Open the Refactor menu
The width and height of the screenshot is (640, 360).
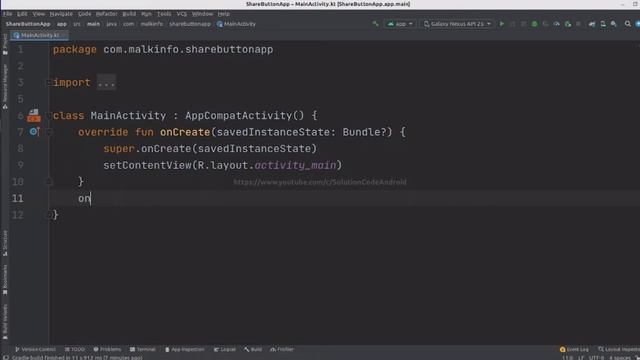click(x=107, y=14)
